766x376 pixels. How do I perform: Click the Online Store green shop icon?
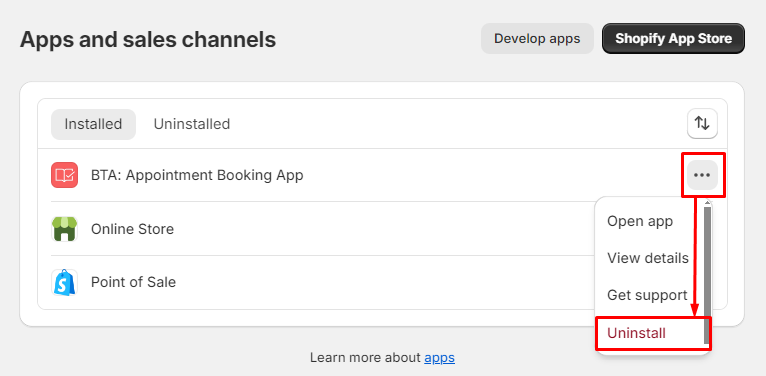tap(64, 229)
